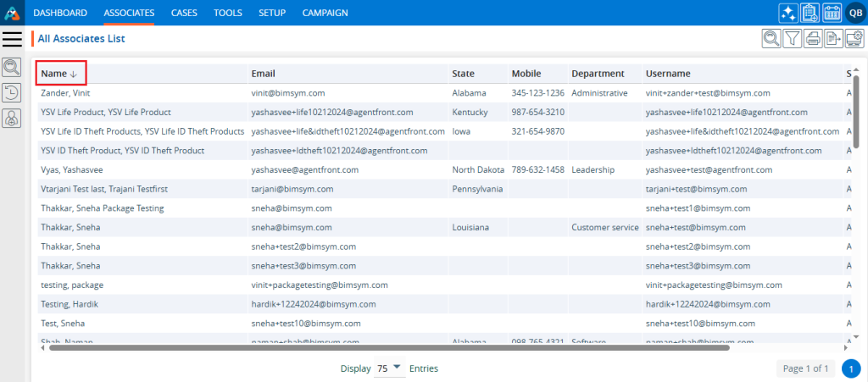The width and height of the screenshot is (868, 382).
Task: Print the associates list
Action: pyautogui.click(x=813, y=38)
